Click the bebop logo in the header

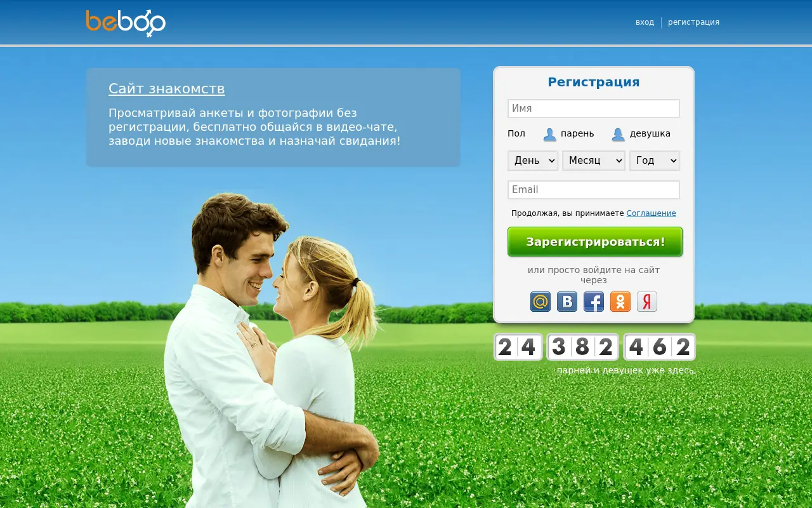[x=126, y=23]
